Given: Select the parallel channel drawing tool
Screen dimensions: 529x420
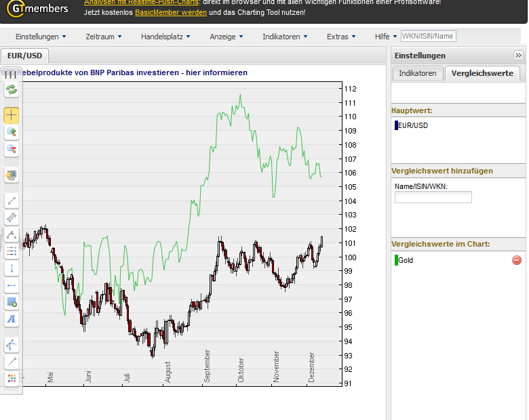Looking at the screenshot, I should [11, 217].
